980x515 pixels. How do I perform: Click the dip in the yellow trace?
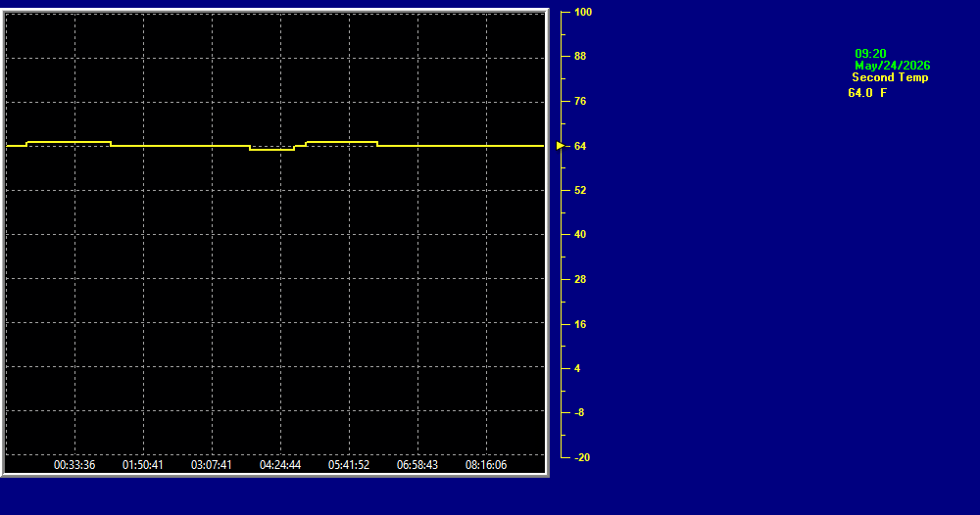click(x=271, y=149)
